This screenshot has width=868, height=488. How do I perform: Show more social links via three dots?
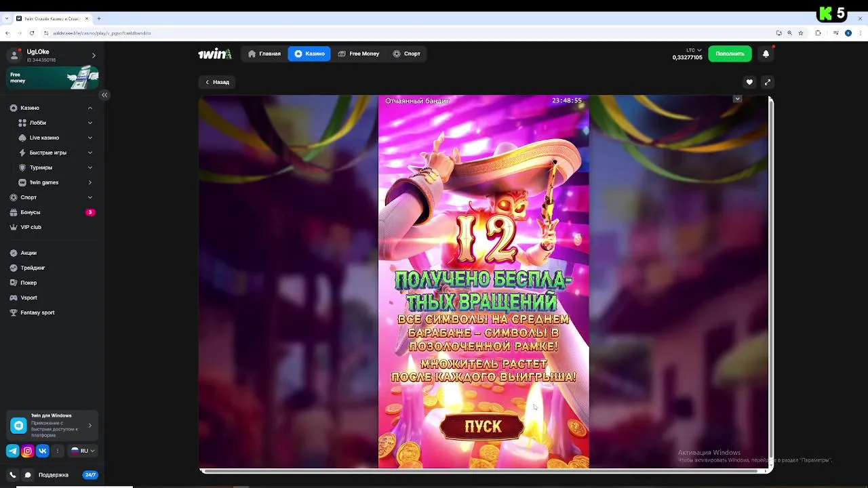coord(58,451)
